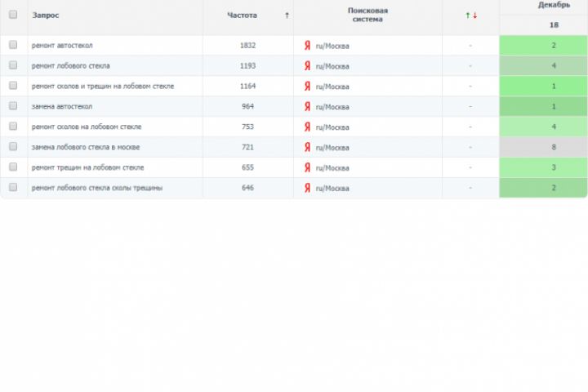Click query ремонт сколов и трещин на лобовом стекле
This screenshot has width=588, height=392.
[x=103, y=86]
